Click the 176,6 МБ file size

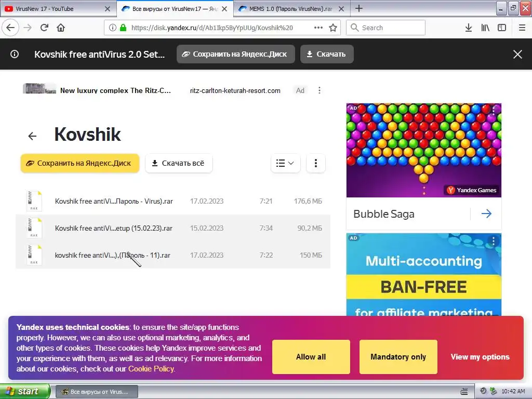308,201
